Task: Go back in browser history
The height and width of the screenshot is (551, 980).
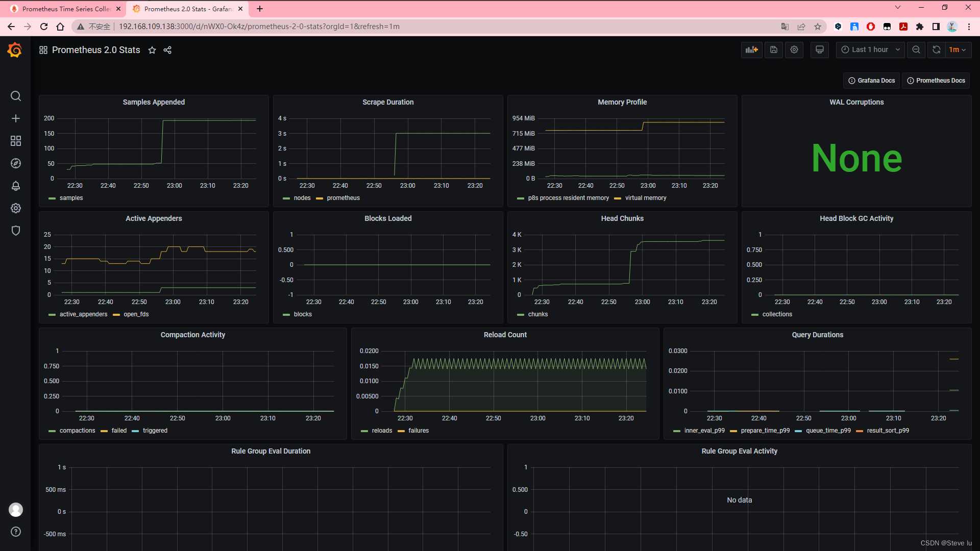Action: pyautogui.click(x=11, y=27)
